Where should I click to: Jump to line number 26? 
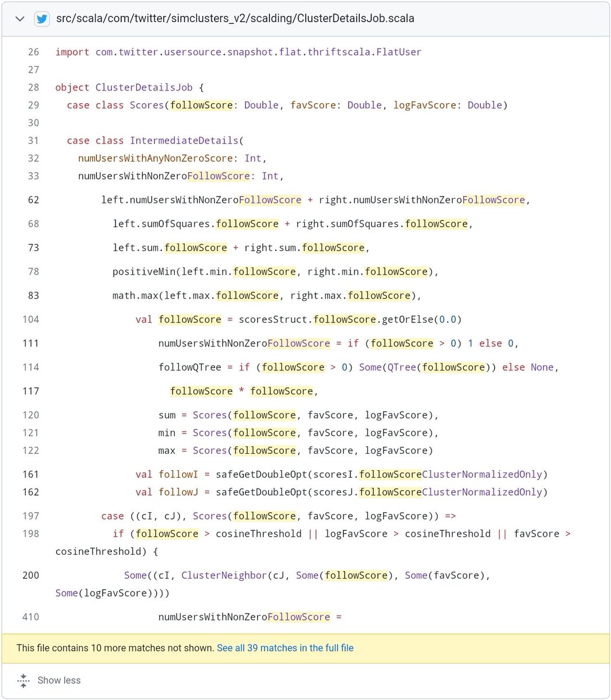pyautogui.click(x=33, y=52)
